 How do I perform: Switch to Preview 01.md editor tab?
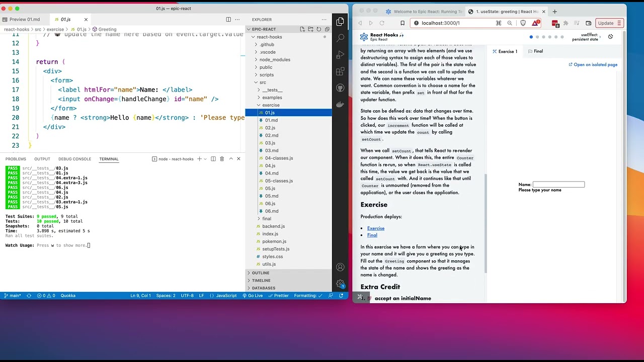coord(25,20)
